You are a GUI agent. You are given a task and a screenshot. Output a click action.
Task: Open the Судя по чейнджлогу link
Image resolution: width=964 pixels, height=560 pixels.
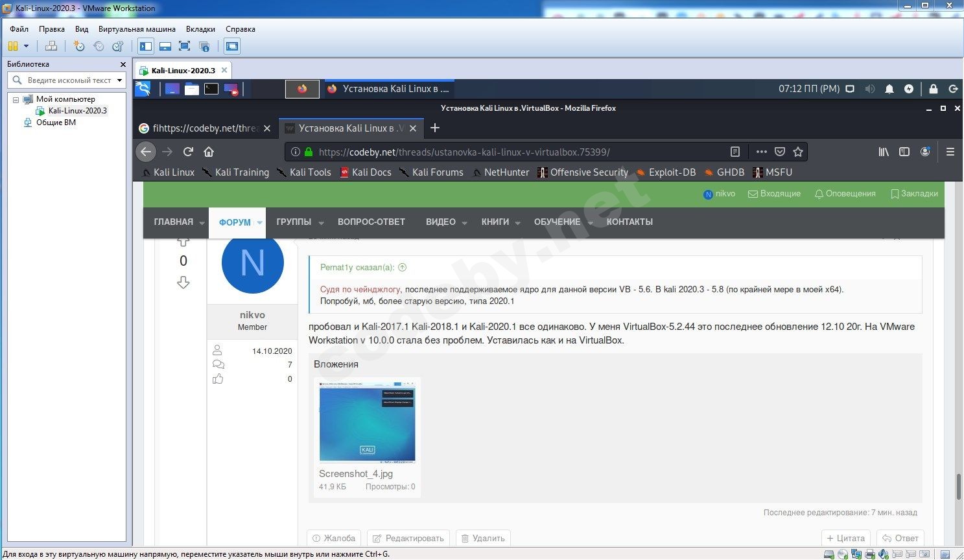[360, 289]
